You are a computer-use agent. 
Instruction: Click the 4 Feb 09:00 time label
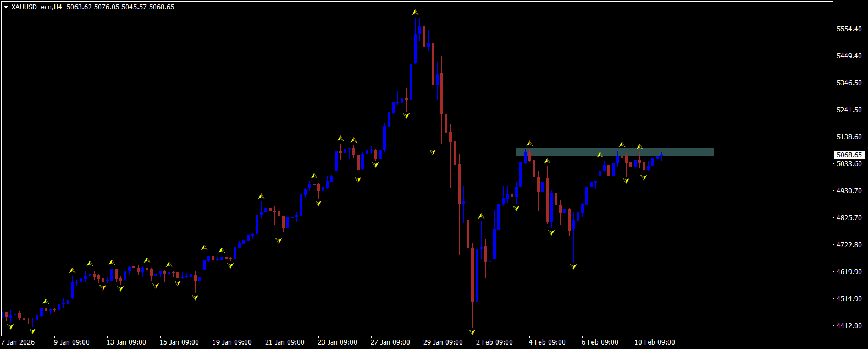click(547, 342)
